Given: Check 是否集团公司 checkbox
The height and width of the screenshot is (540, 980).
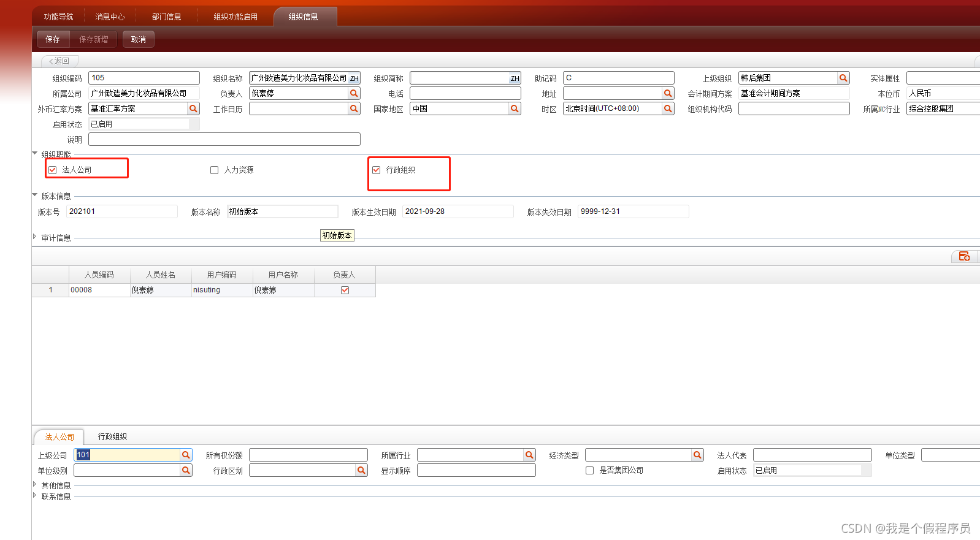Looking at the screenshot, I should pyautogui.click(x=589, y=470).
